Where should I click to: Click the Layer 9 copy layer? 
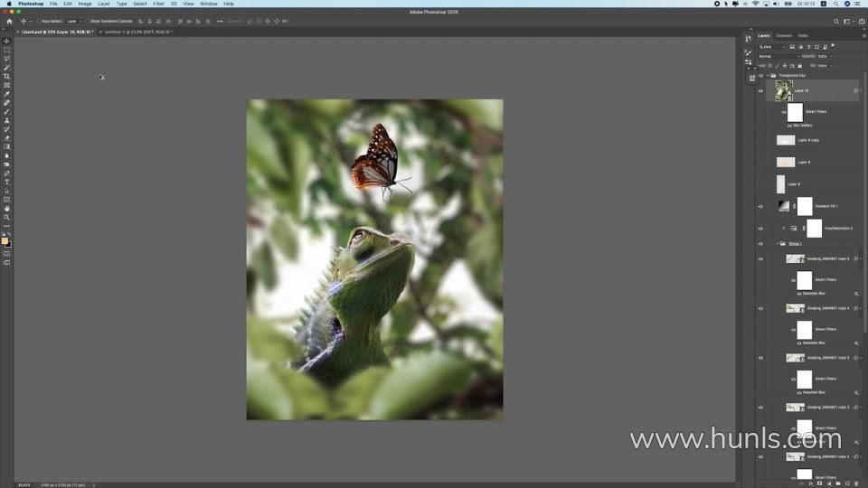[x=807, y=140]
